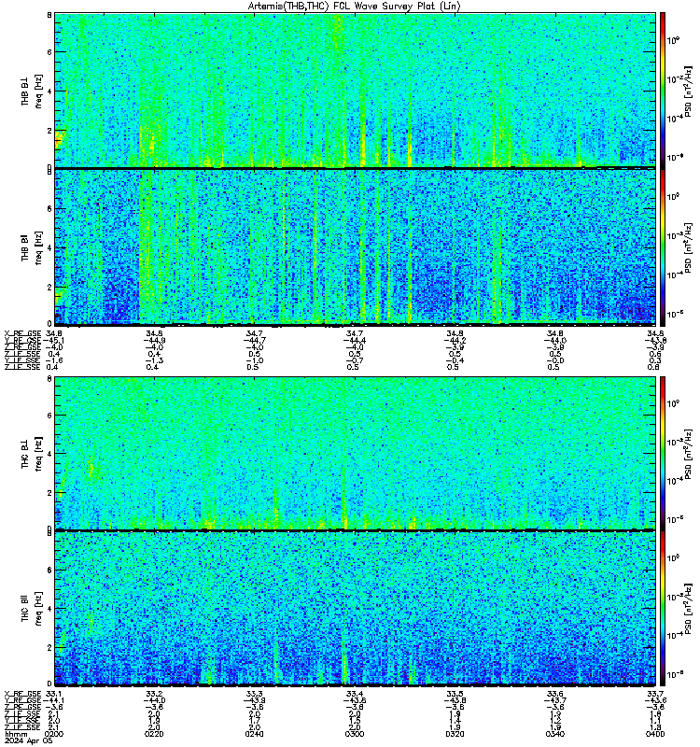Click the '0200' time tick label

[54, 734]
